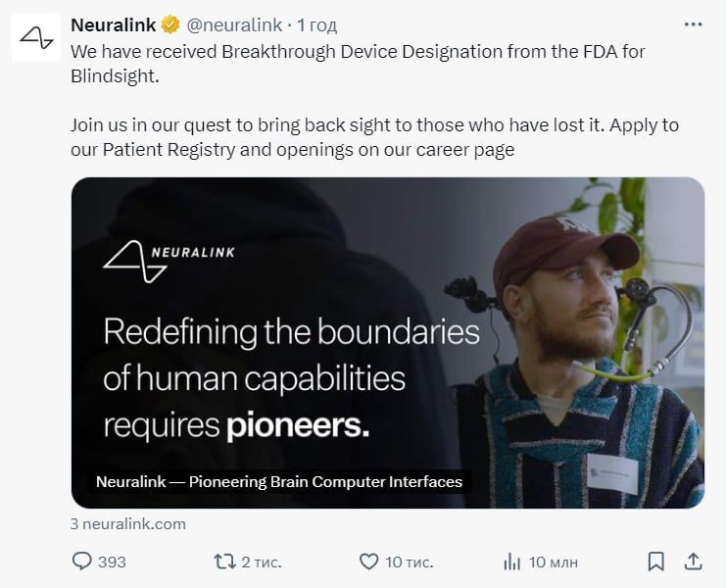Open the neuralink.com source link below the card
The width and height of the screenshot is (726, 588).
click(127, 524)
